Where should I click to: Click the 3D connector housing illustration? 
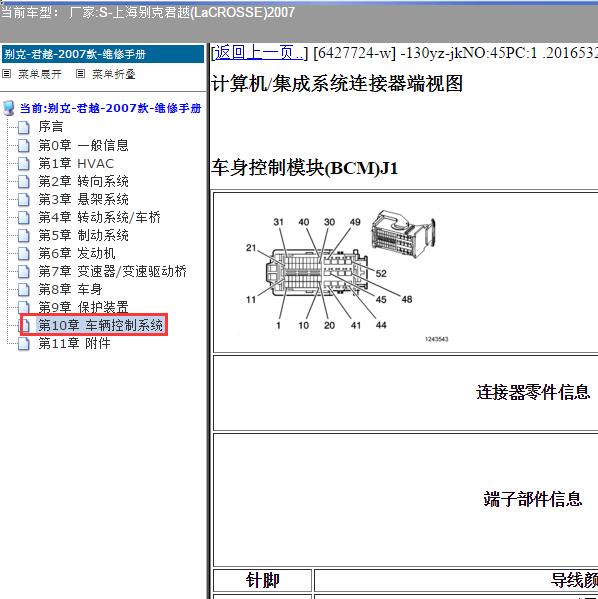pyautogui.click(x=403, y=234)
